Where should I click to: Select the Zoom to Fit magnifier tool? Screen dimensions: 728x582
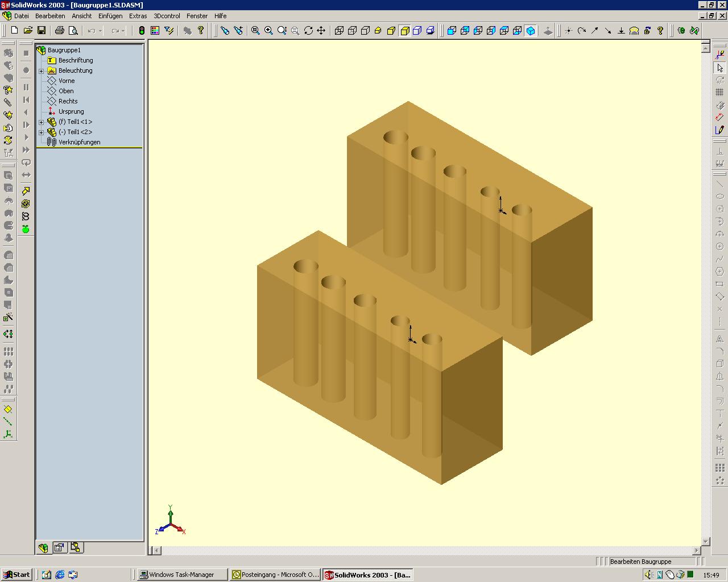click(x=255, y=31)
